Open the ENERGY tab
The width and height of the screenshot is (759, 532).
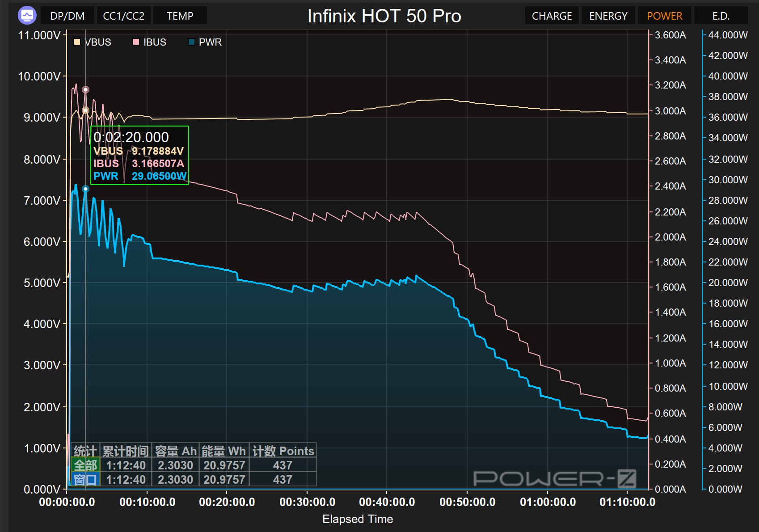click(608, 16)
